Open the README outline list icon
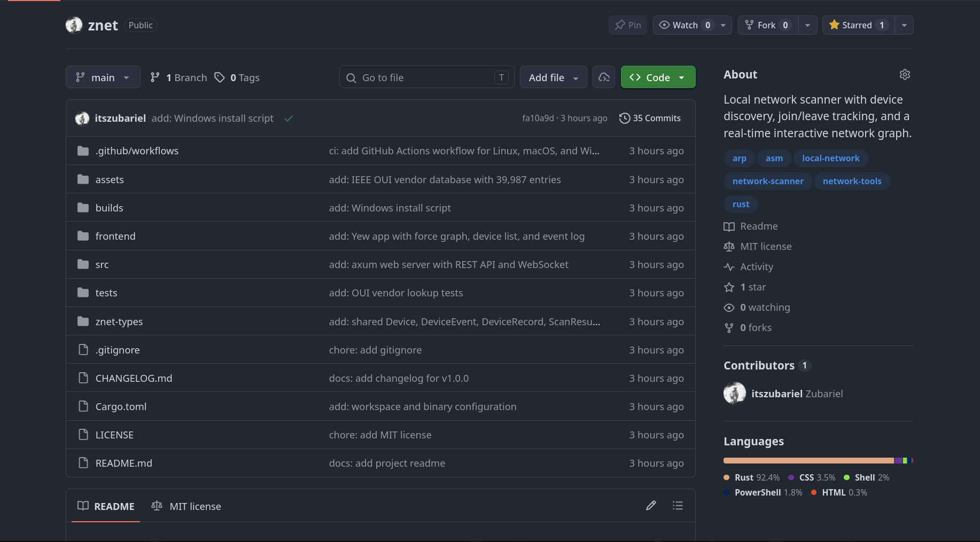Viewport: 980px width, 542px height. pyautogui.click(x=678, y=506)
